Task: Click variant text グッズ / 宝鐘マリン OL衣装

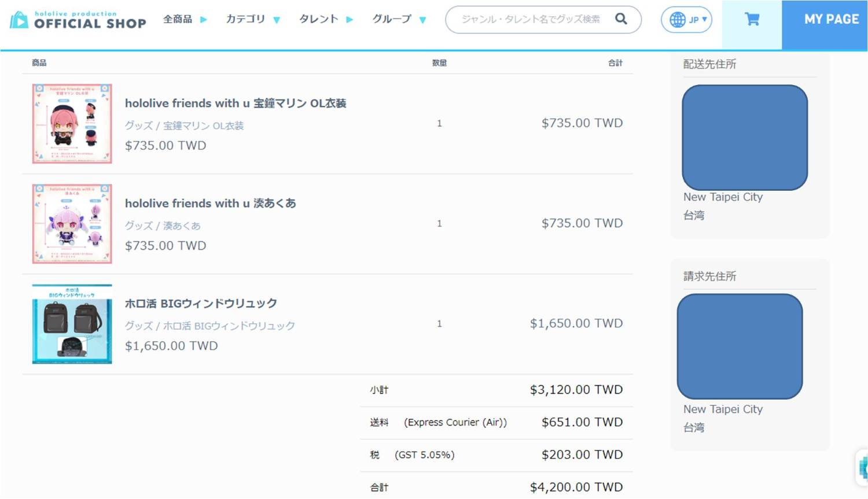Action: (x=184, y=125)
